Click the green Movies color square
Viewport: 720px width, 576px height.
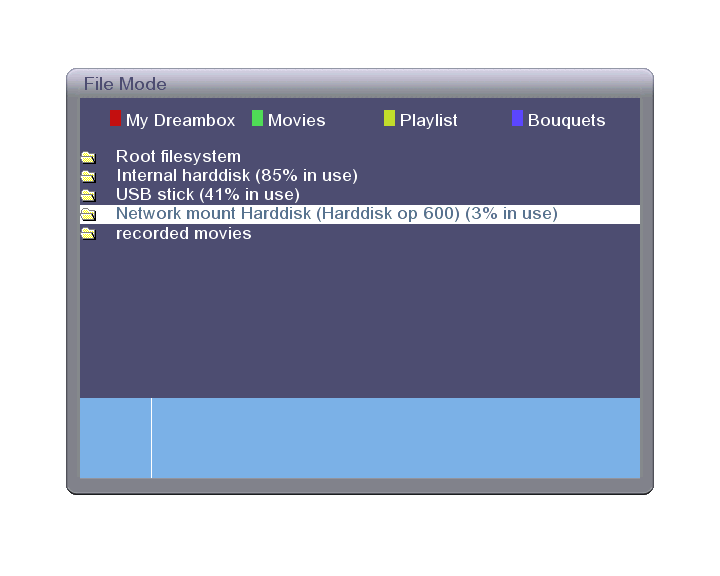pos(258,118)
